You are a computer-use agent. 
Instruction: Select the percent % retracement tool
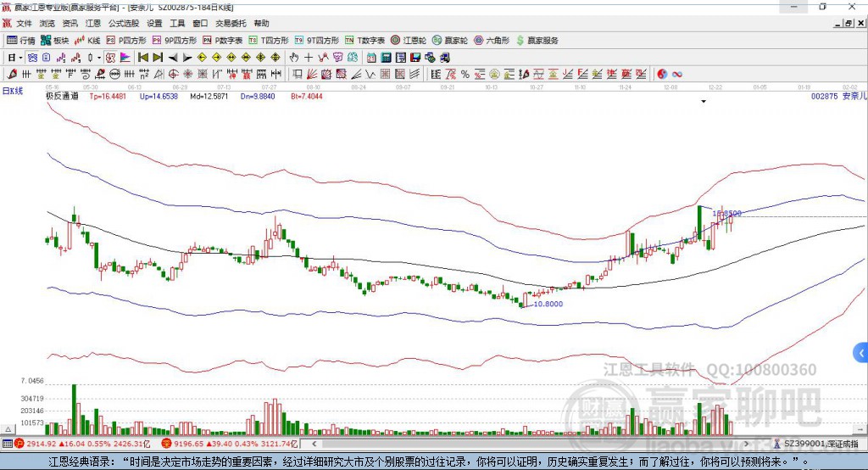click(x=465, y=75)
